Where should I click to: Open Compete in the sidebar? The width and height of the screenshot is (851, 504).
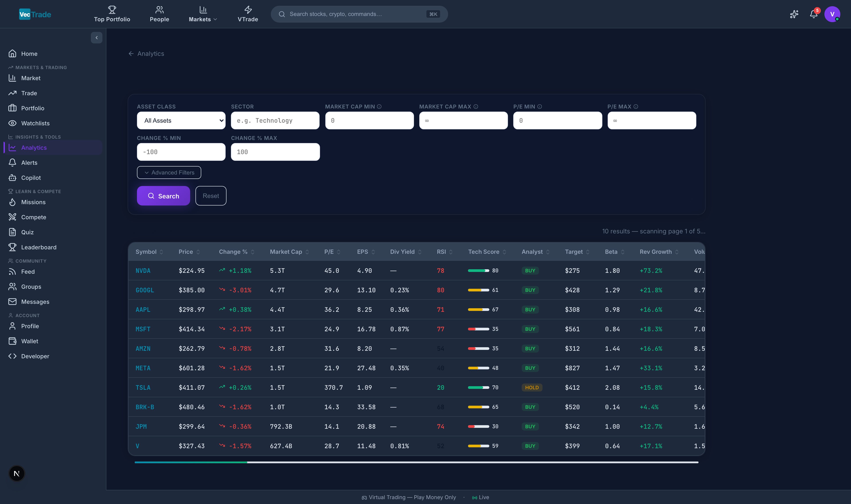pos(53,217)
